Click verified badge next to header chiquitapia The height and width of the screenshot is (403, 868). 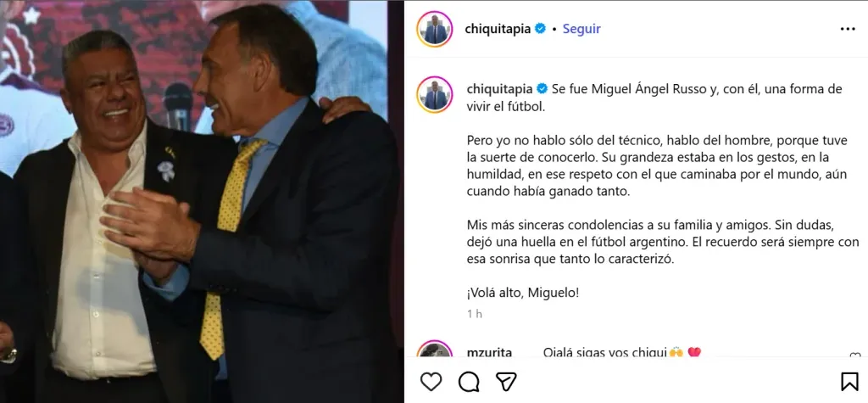pyautogui.click(x=541, y=29)
